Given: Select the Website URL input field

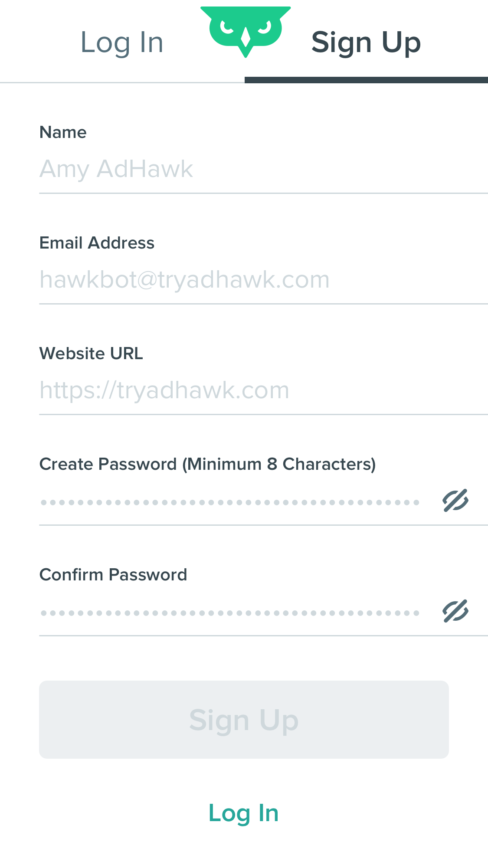Looking at the screenshot, I should click(263, 390).
